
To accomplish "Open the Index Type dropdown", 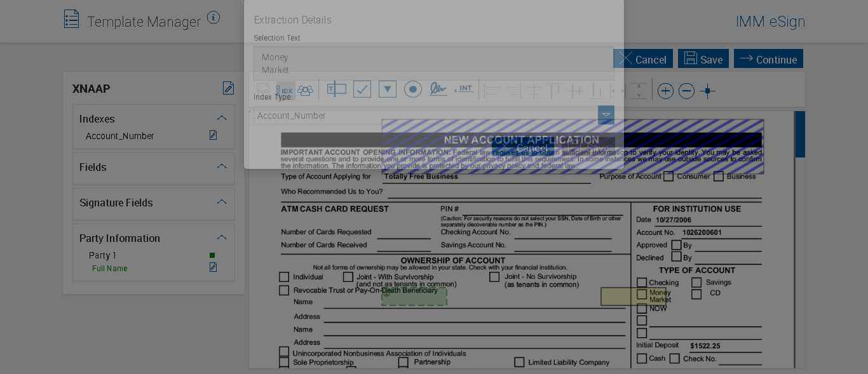I will (606, 115).
